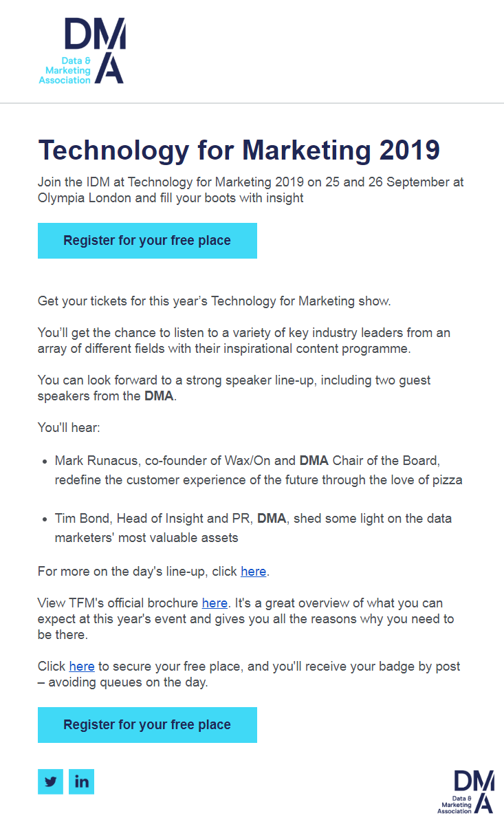Click the 'key industry leaders' paragraph
The image size is (504, 822).
[243, 340]
